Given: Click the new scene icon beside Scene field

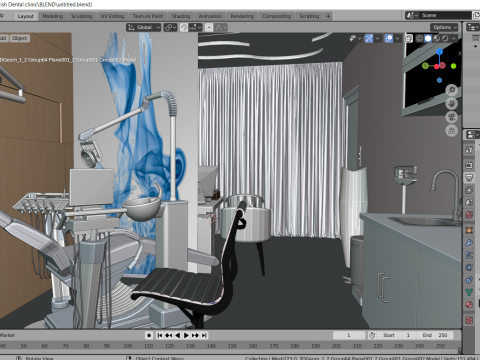Looking at the screenshot, I should 476,15.
